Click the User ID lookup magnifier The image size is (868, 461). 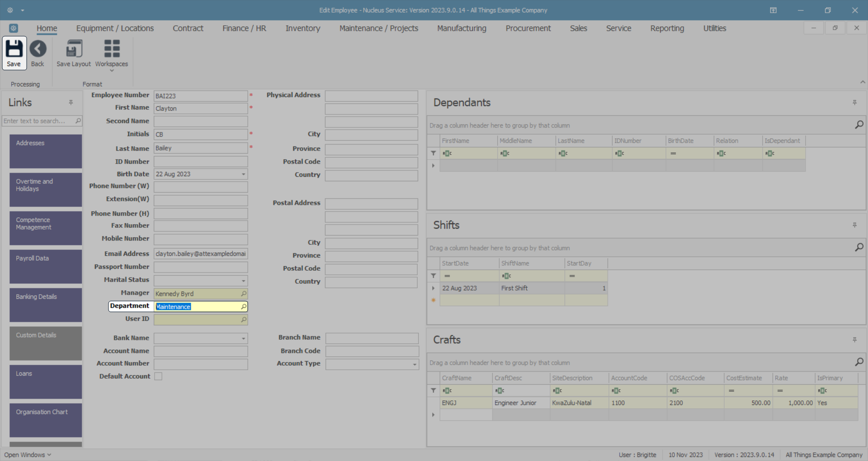pos(244,320)
